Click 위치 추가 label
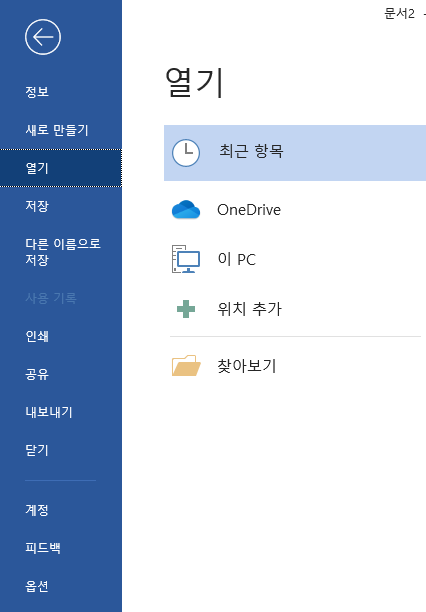This screenshot has width=426, height=612. point(250,309)
